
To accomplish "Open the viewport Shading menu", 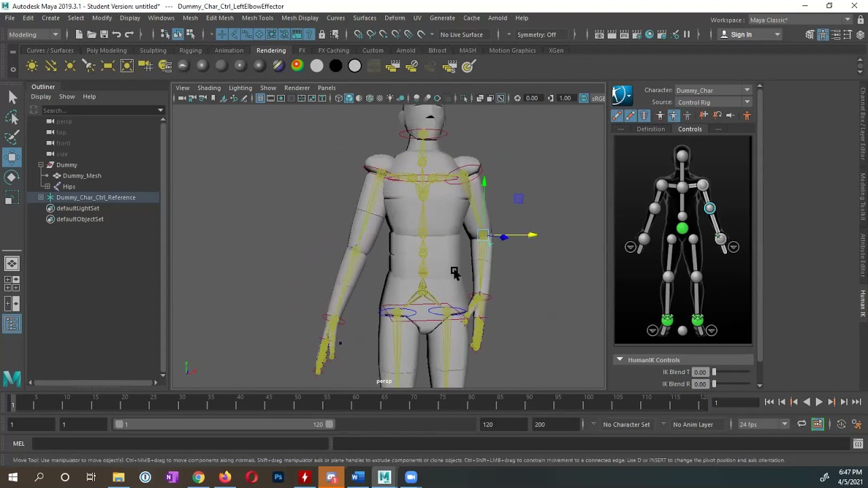I will (209, 87).
